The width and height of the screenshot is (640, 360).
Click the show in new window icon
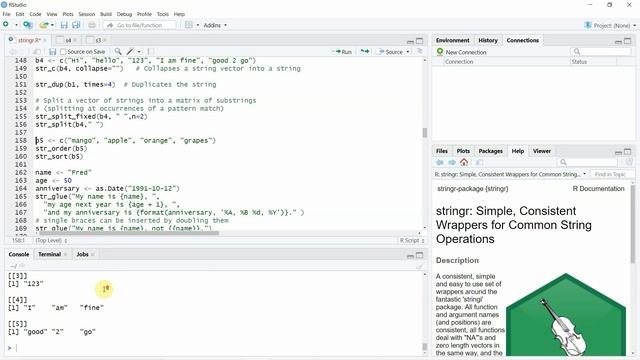37,52
